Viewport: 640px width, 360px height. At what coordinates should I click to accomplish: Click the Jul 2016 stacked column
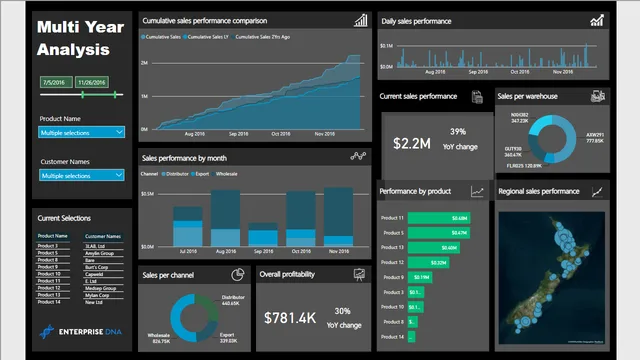[188, 226]
